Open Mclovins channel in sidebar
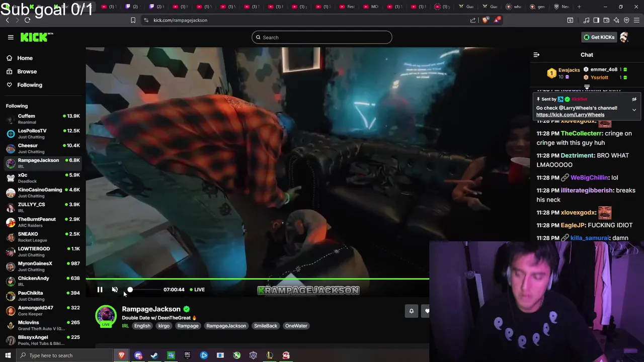 (43, 325)
